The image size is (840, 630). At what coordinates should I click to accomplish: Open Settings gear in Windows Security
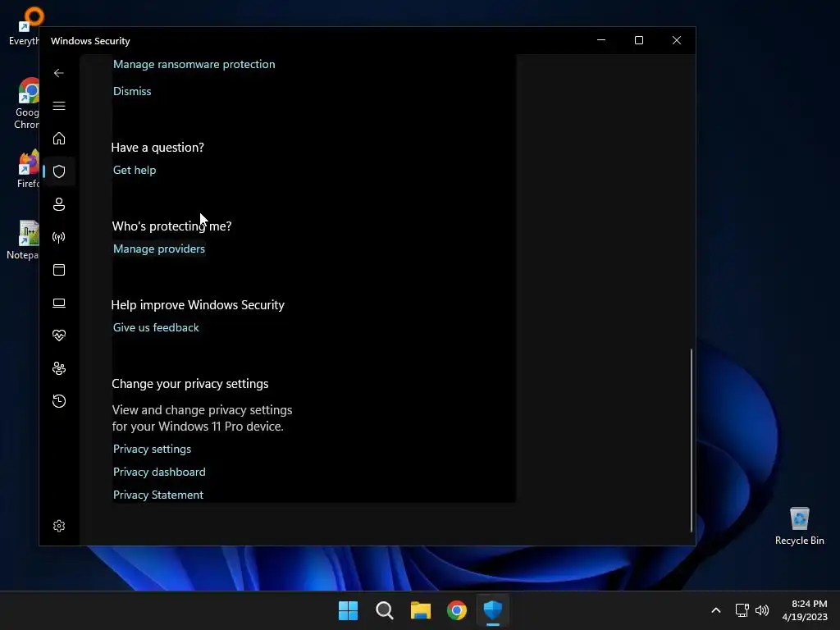click(59, 526)
